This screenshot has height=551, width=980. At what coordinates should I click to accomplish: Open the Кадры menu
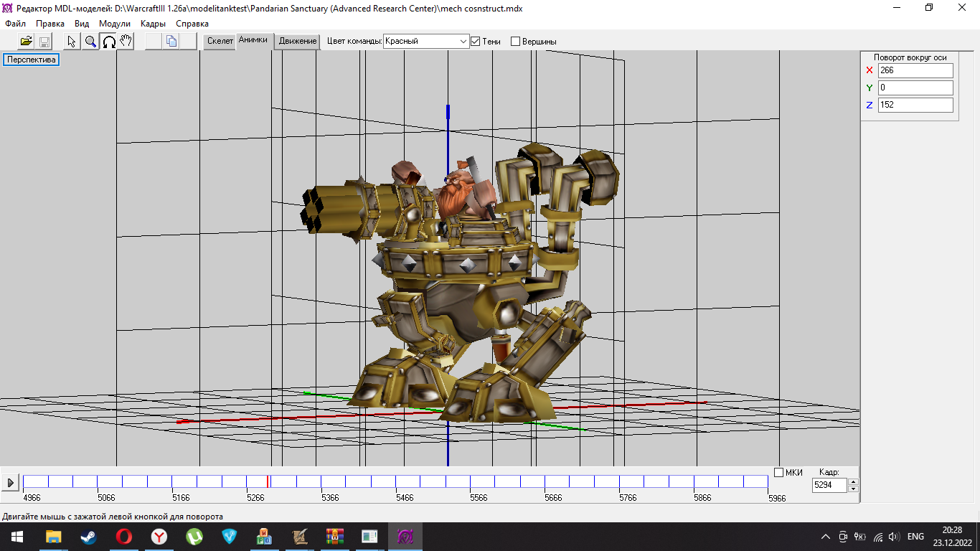tap(154, 24)
